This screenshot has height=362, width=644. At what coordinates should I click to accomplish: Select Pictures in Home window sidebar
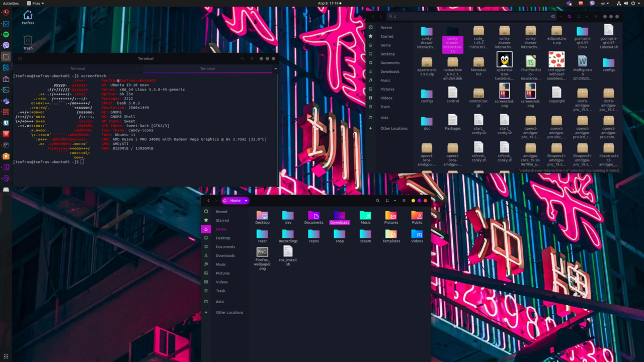(223, 273)
